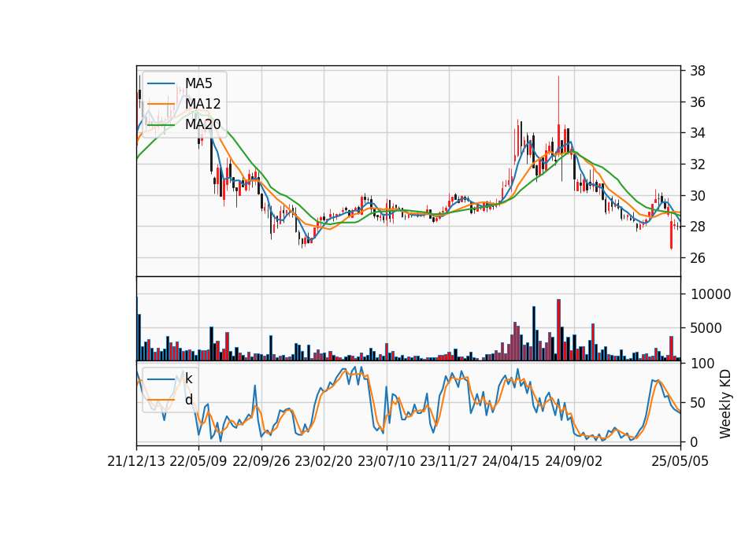The image size is (756, 543).
Task: Click KD axis value 50
Action: (698, 402)
